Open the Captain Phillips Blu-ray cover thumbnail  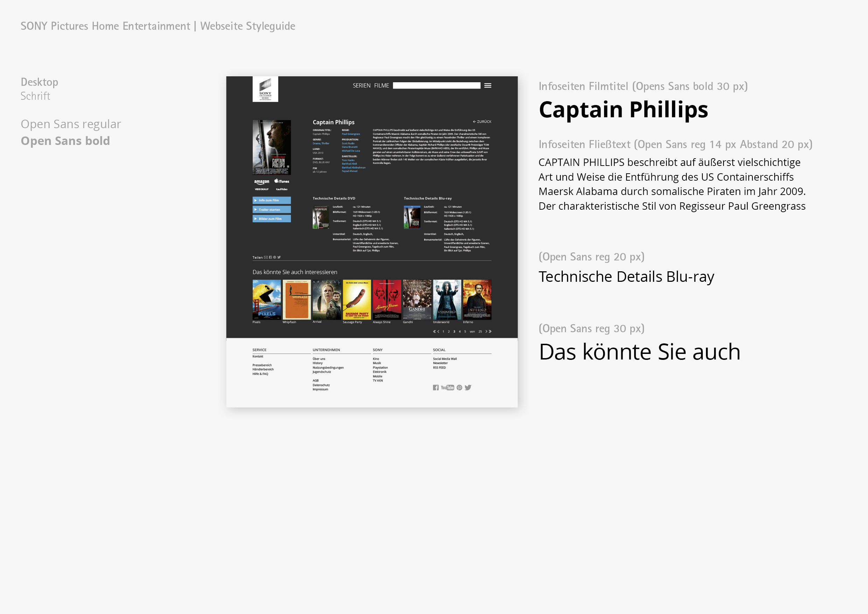412,217
